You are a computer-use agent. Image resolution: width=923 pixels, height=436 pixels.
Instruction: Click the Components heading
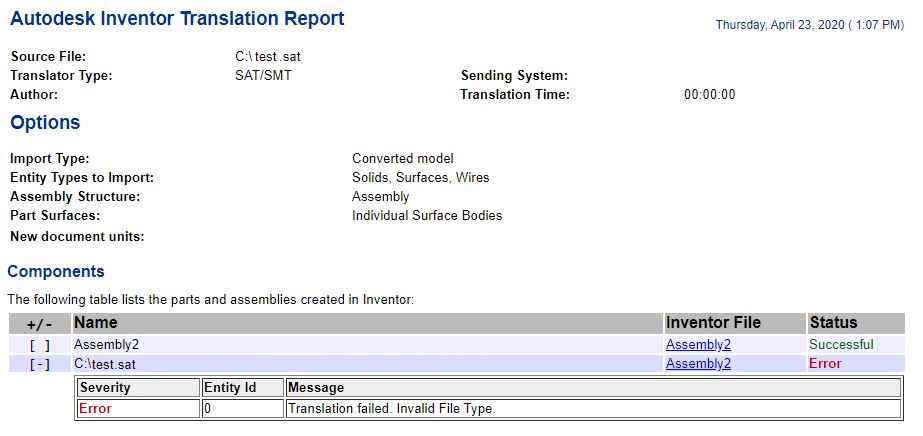(x=56, y=272)
